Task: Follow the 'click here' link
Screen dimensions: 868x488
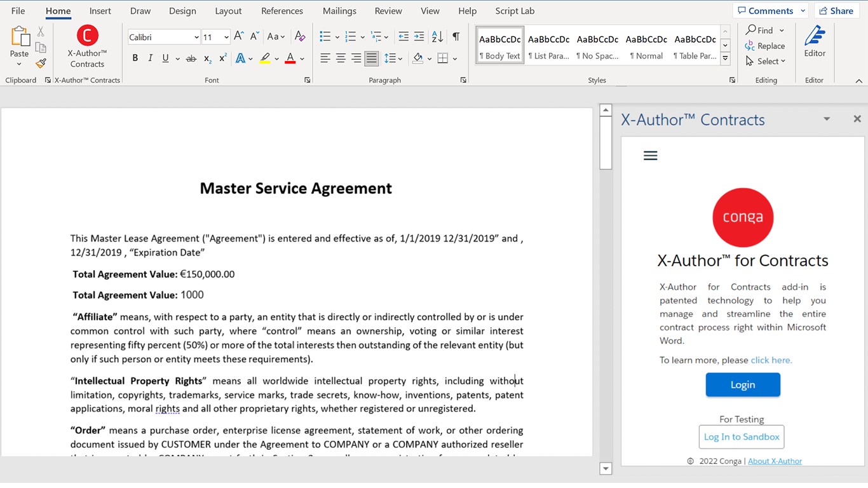Action: [771, 360]
